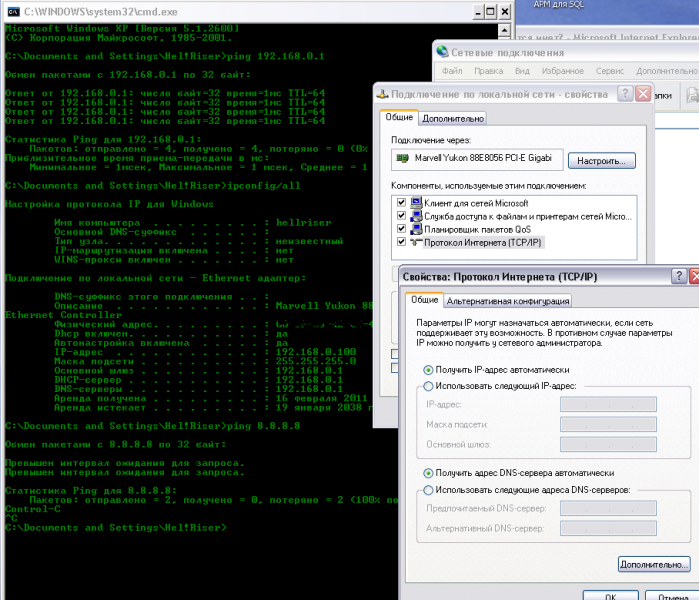Toggle the QoS Packet Scheduler checkbox
Image resolution: width=699 pixels, height=600 pixels.
(x=401, y=229)
